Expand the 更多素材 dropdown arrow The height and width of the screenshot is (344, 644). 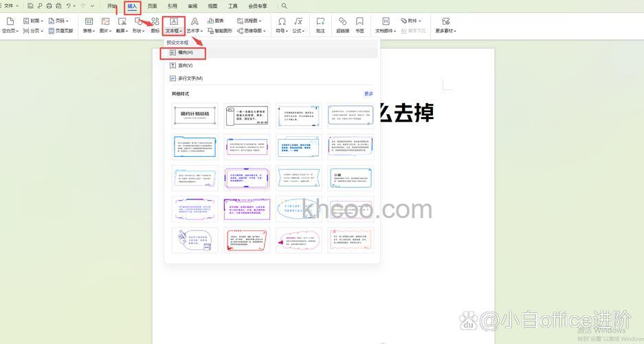point(455,31)
